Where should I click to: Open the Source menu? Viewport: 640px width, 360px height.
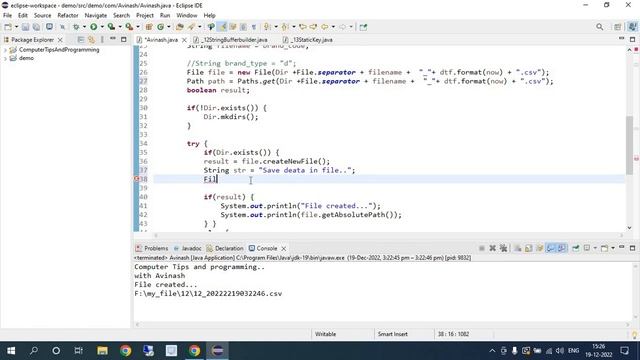(42, 16)
